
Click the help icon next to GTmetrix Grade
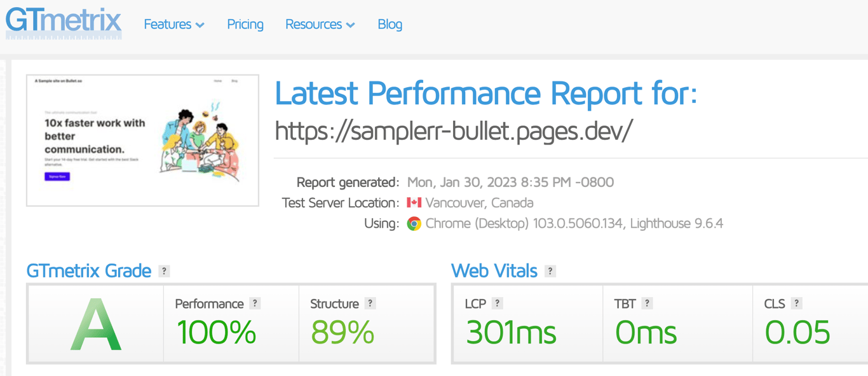(x=164, y=271)
